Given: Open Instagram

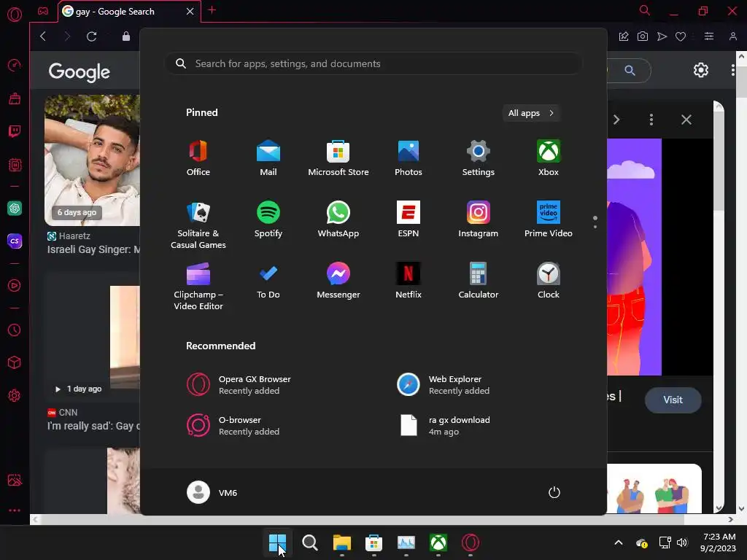Looking at the screenshot, I should pyautogui.click(x=479, y=220).
